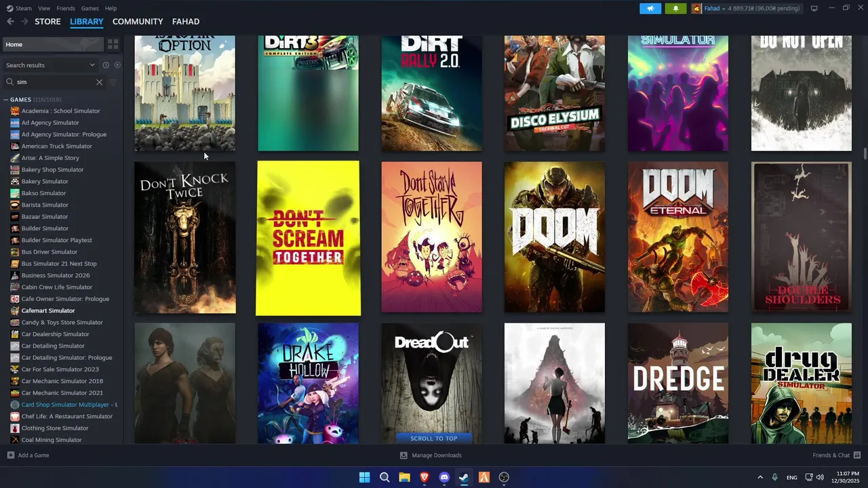Switch to collections grid view icon

pos(113,44)
